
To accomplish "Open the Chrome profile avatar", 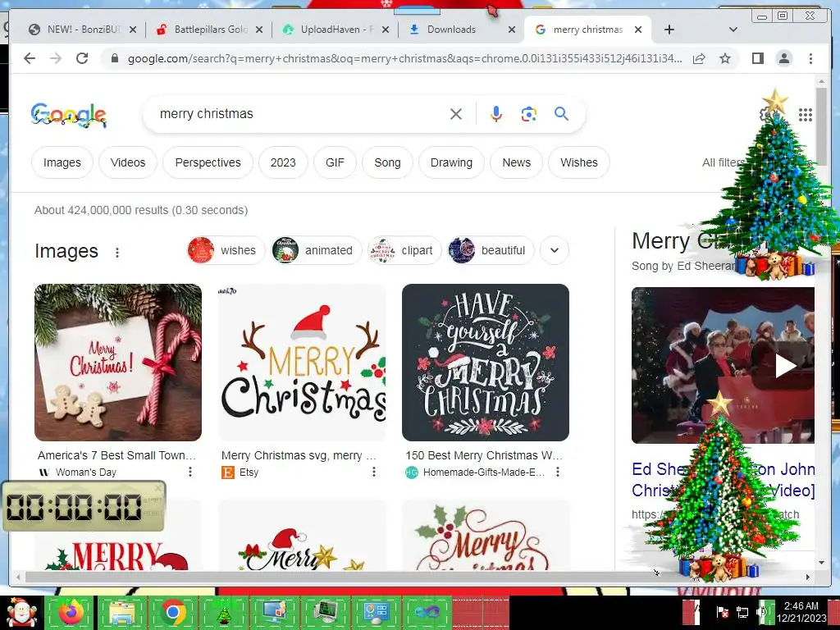I will point(784,58).
